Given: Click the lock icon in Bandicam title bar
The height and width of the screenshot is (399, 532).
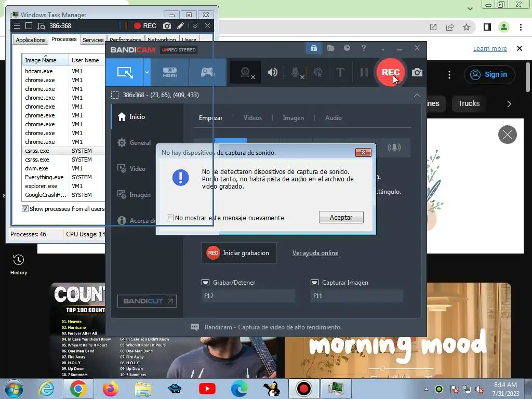Looking at the screenshot, I should tap(313, 48).
